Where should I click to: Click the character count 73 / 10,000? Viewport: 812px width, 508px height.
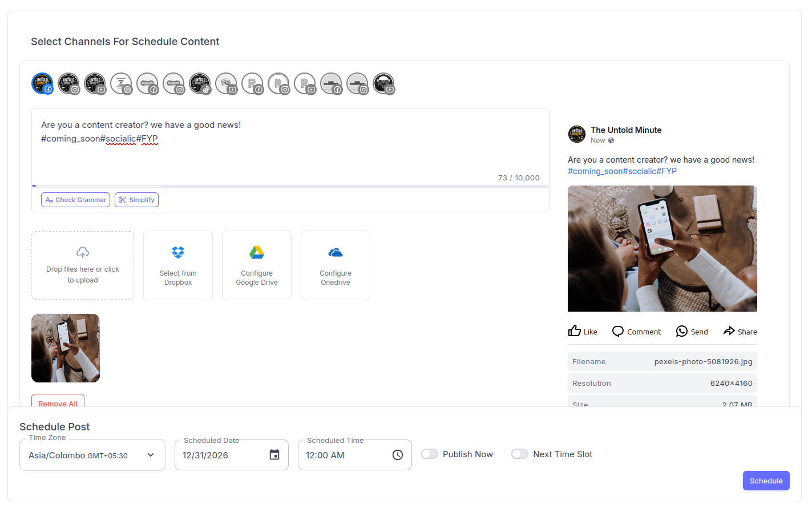tap(519, 178)
